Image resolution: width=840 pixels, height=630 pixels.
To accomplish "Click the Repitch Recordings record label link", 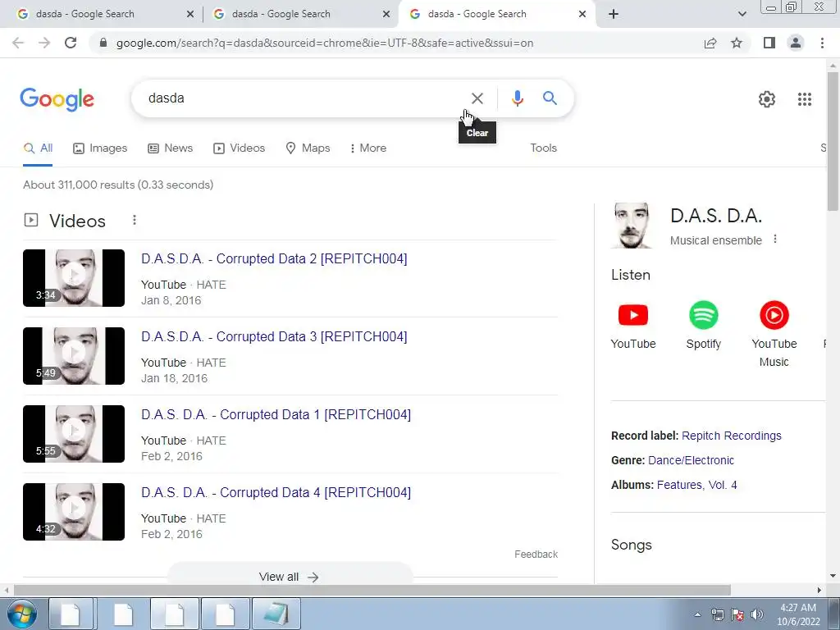I will click(731, 436).
